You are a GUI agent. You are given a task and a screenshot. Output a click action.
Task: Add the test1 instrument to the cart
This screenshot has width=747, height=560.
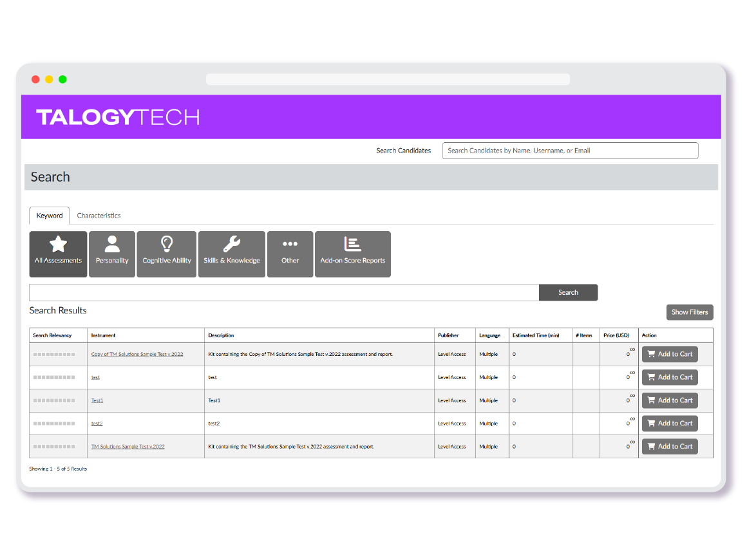pyautogui.click(x=670, y=377)
